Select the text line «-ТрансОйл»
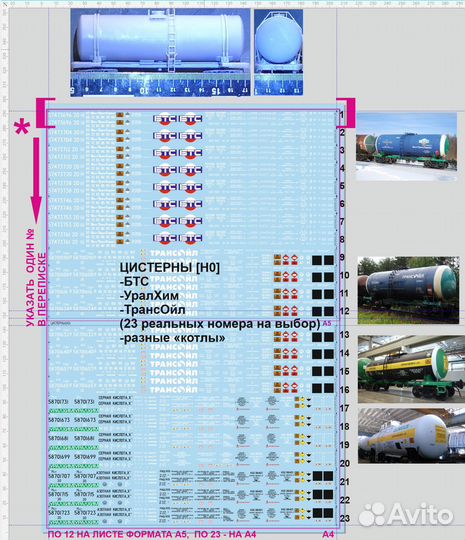 coord(153,310)
